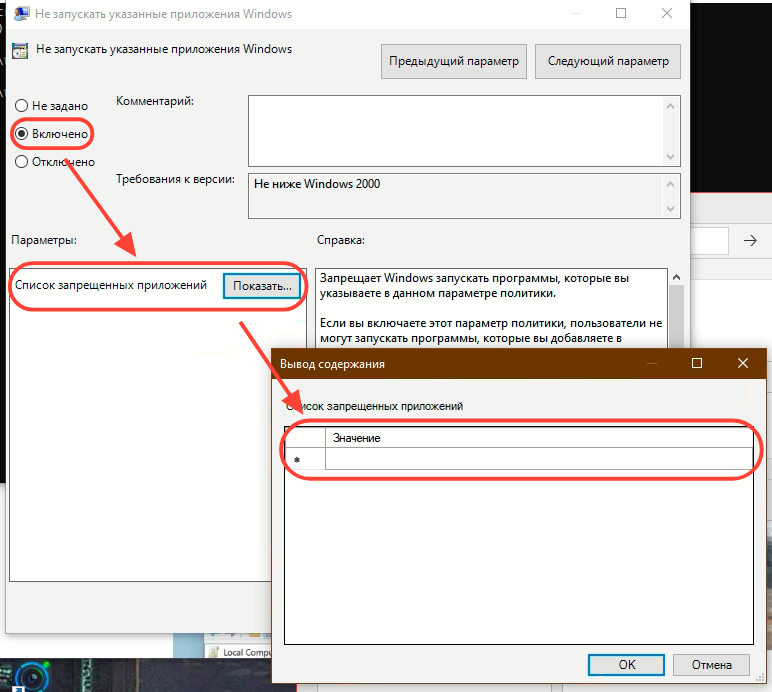Click Отмена in Вывод содержания dialog
The image size is (772, 692).
click(x=711, y=665)
